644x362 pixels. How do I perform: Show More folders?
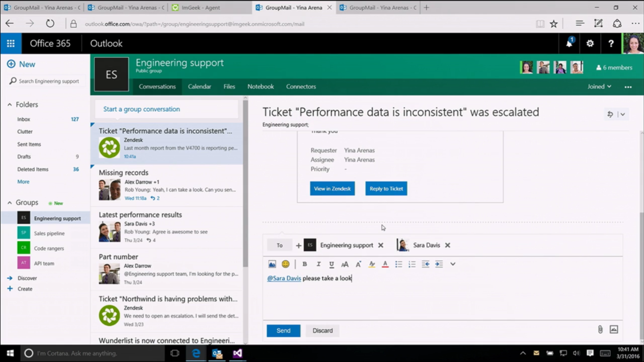23,182
